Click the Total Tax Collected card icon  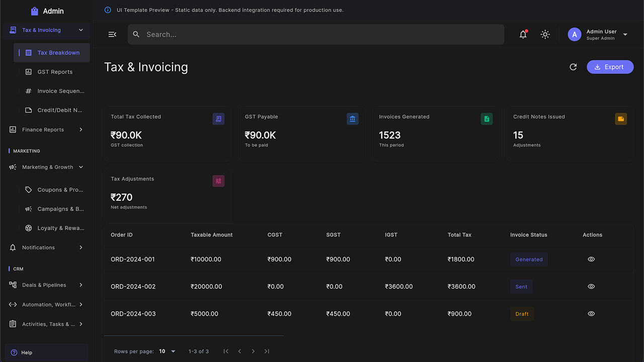(218, 119)
